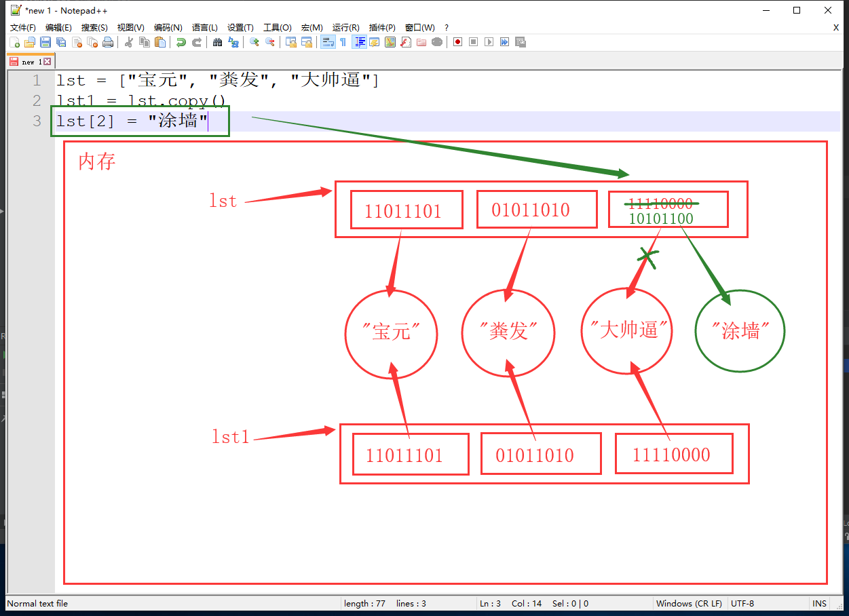Image resolution: width=849 pixels, height=616 pixels.
Task: Open the 编辑(E) menu
Action: coord(58,27)
